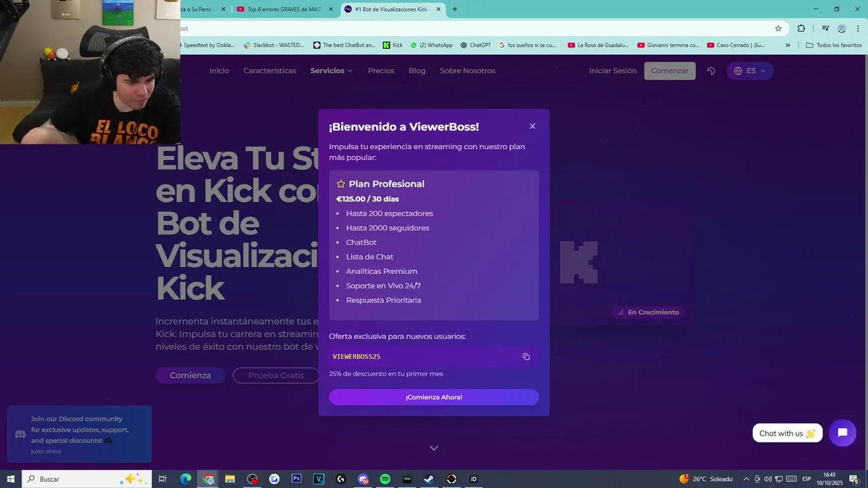Open the browser extensions puzzle icon
The image size is (868, 488).
802,28
